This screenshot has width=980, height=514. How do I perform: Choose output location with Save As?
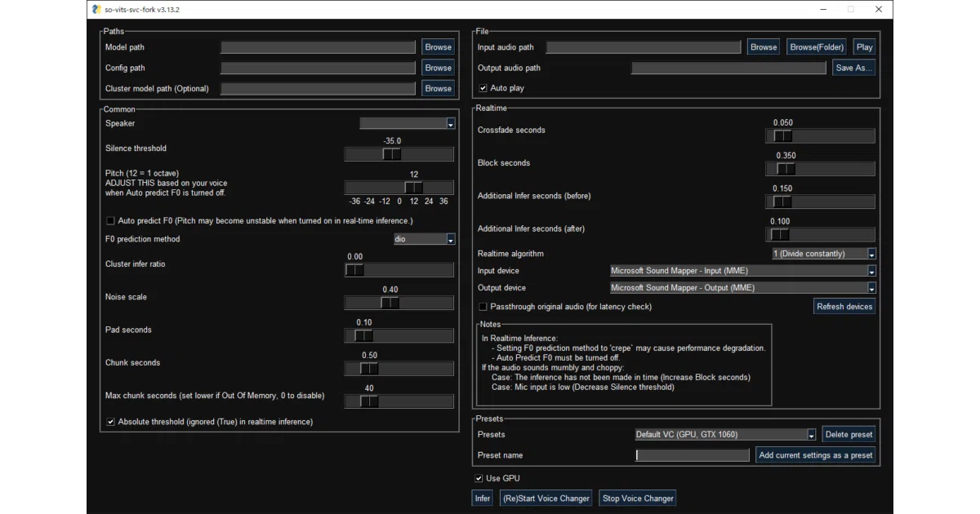point(854,68)
